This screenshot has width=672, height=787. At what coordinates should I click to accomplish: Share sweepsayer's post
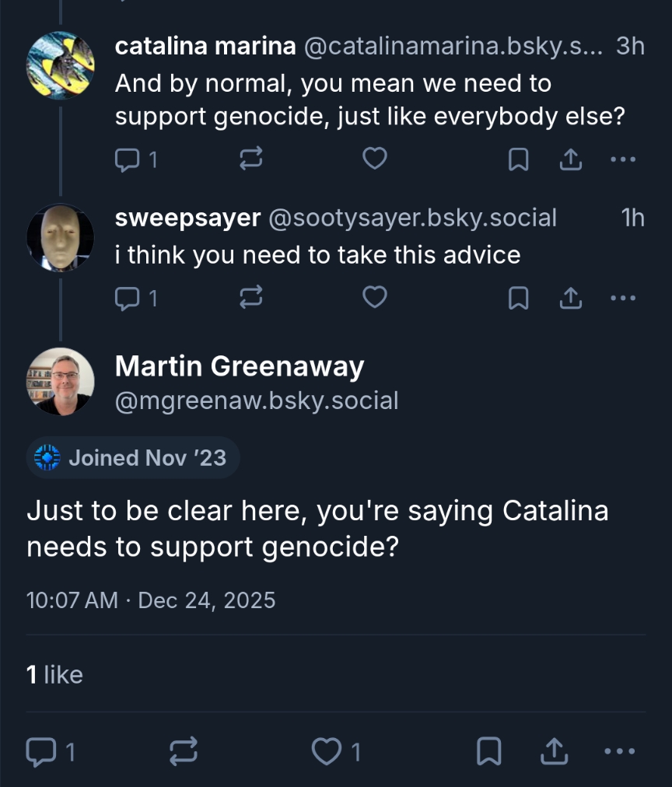tap(570, 297)
